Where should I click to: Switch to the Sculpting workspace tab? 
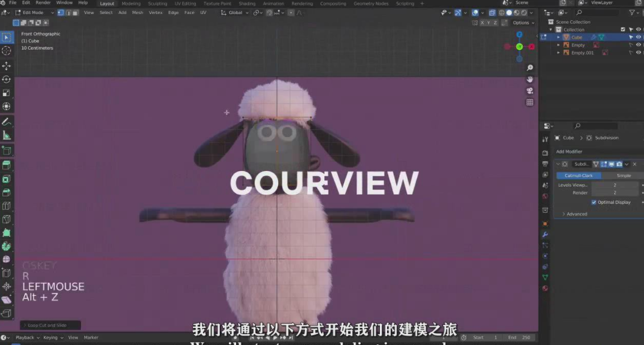click(157, 3)
